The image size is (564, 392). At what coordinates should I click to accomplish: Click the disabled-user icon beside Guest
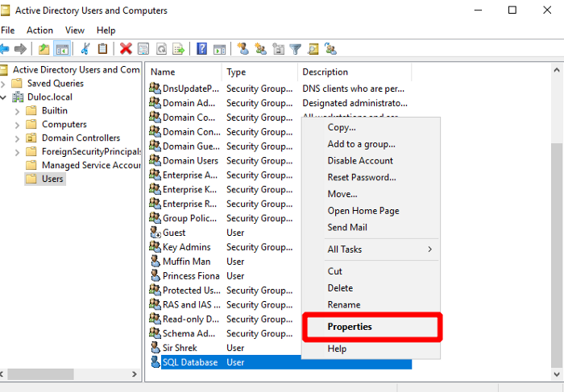click(x=156, y=233)
